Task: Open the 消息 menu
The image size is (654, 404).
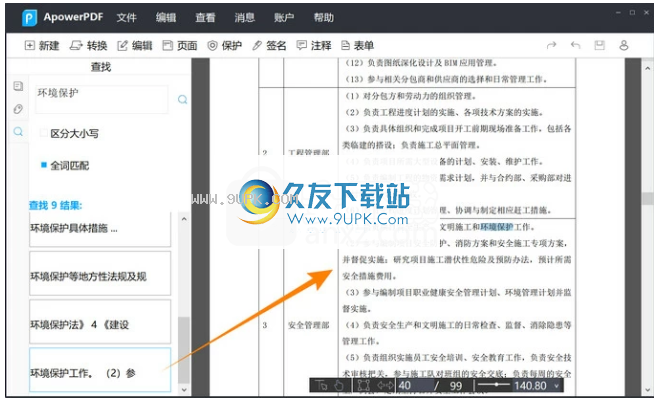Action: click(x=244, y=18)
